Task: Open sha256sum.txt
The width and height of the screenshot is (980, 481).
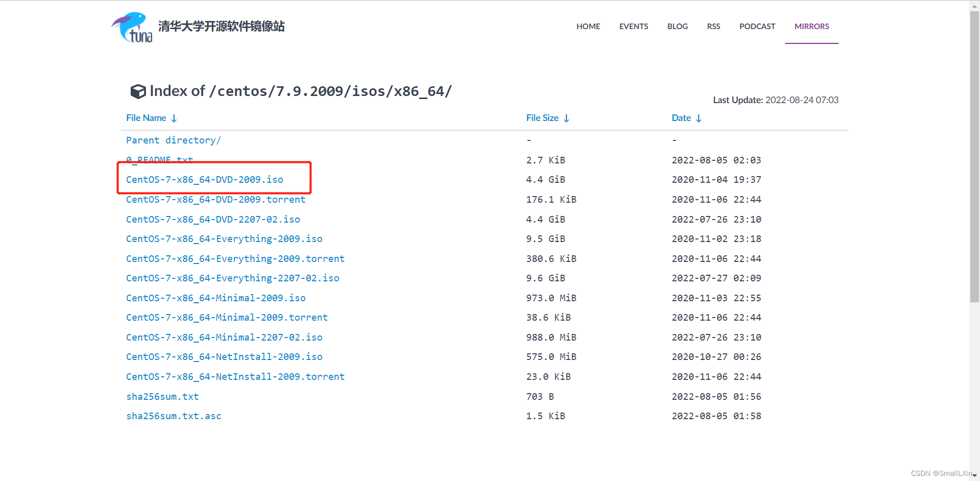Action: pos(162,397)
